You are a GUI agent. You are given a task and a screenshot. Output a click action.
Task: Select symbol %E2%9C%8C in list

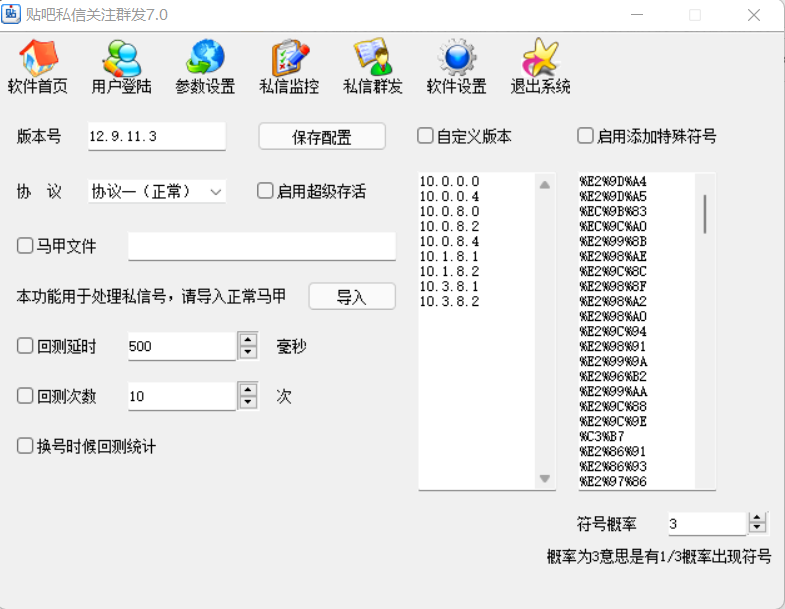point(613,271)
